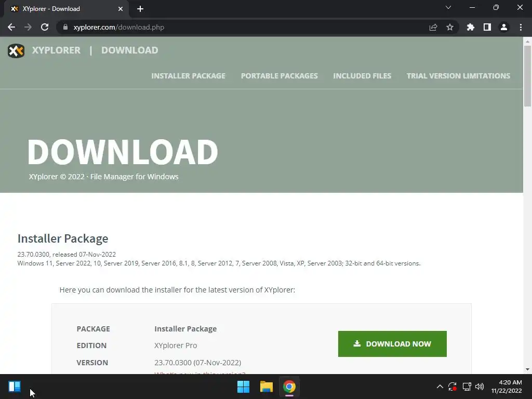532x399 pixels.
Task: Reload the XYplorer download page
Action: pos(45,27)
